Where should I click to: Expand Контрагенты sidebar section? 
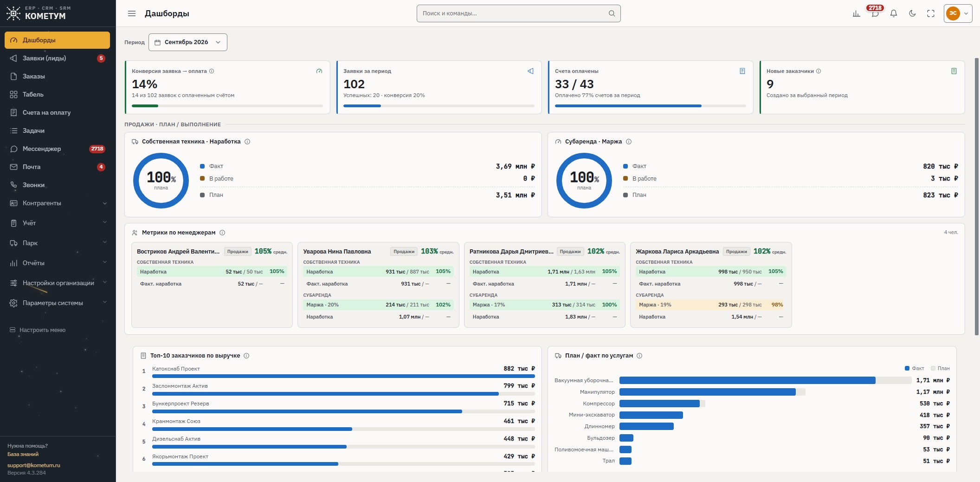(x=58, y=203)
